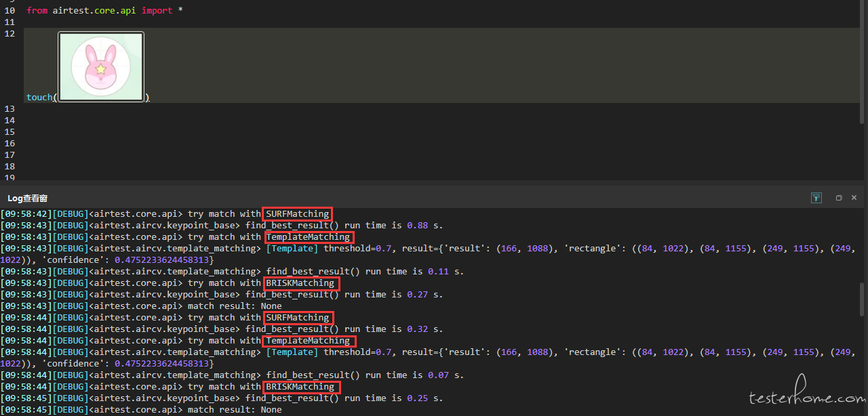Select the Log查看窗 panel title
This screenshot has width=868, height=416.
click(x=27, y=198)
